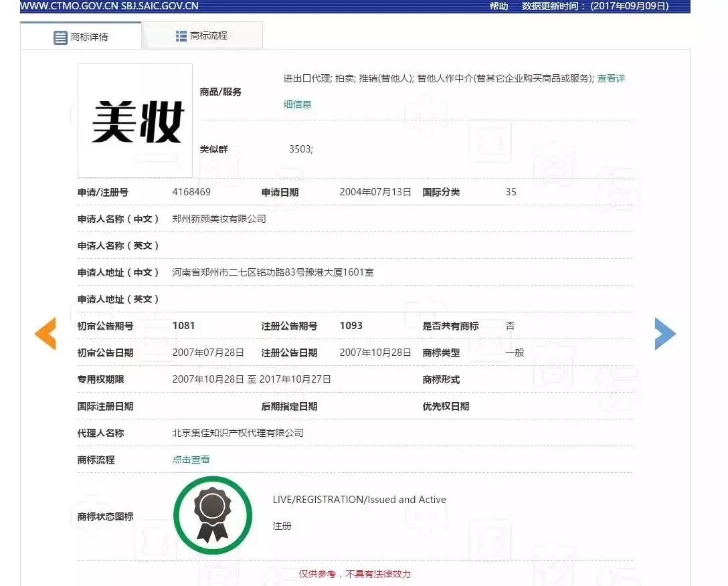Click the 类似群 value 3503

coord(300,149)
